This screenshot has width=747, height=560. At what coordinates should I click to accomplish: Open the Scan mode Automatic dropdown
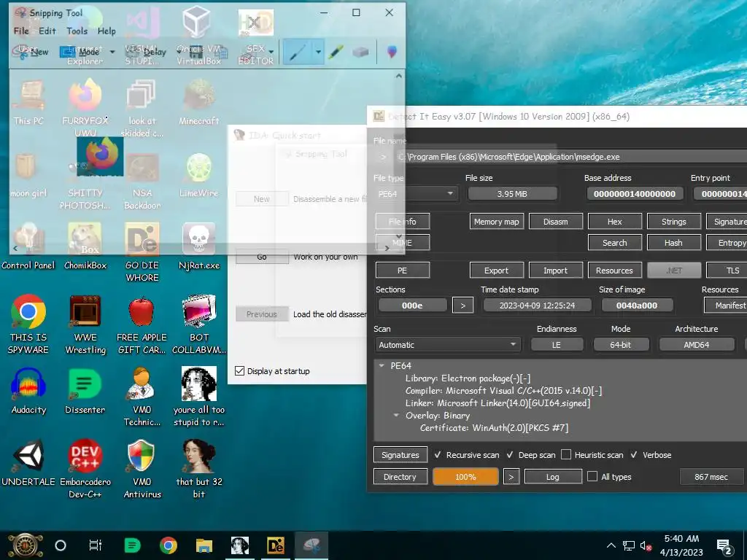(448, 344)
